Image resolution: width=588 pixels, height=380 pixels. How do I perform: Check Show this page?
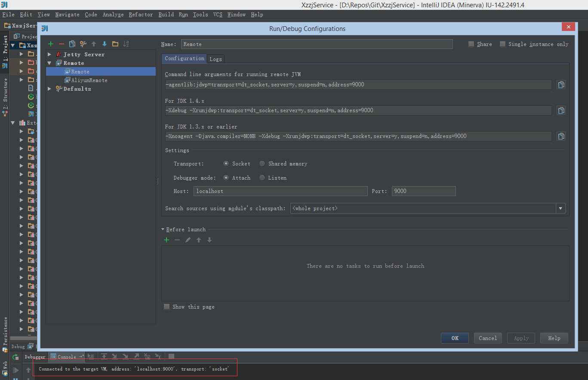point(167,307)
